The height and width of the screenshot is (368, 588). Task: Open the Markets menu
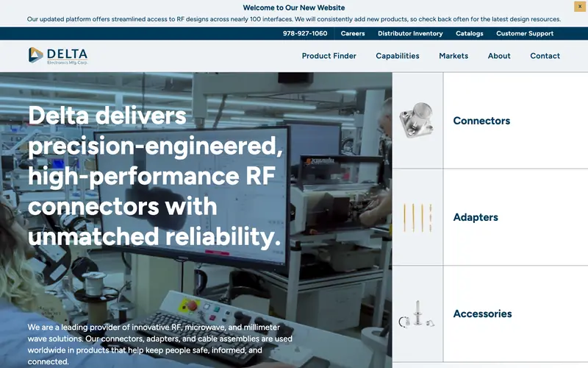click(453, 56)
